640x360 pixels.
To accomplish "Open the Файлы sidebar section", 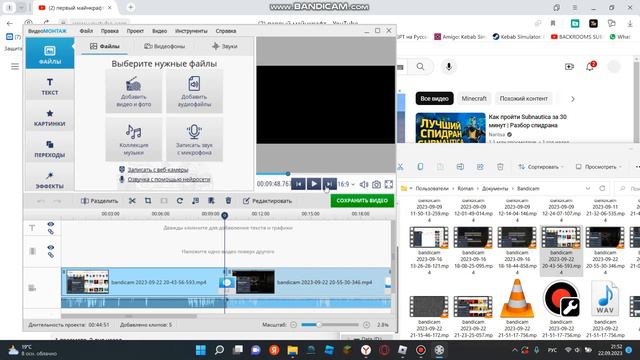I will tap(50, 54).
